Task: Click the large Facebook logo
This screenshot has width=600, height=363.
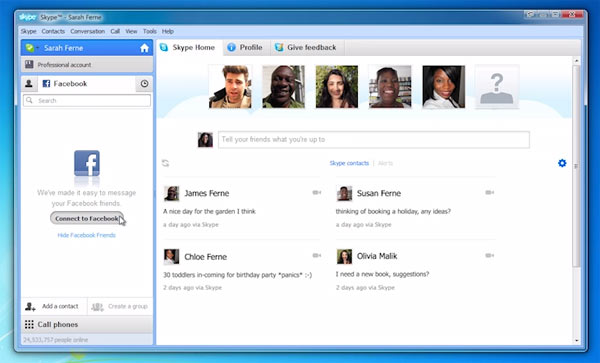Action: click(x=87, y=163)
